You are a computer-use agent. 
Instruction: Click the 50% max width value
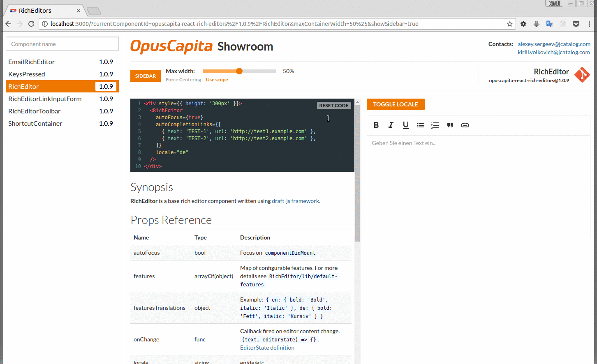[x=288, y=71]
